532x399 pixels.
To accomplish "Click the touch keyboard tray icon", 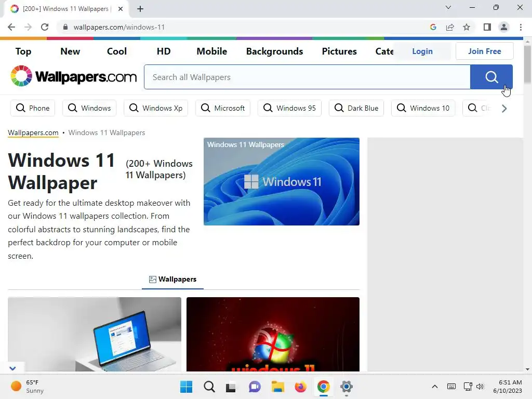I will pyautogui.click(x=451, y=386).
